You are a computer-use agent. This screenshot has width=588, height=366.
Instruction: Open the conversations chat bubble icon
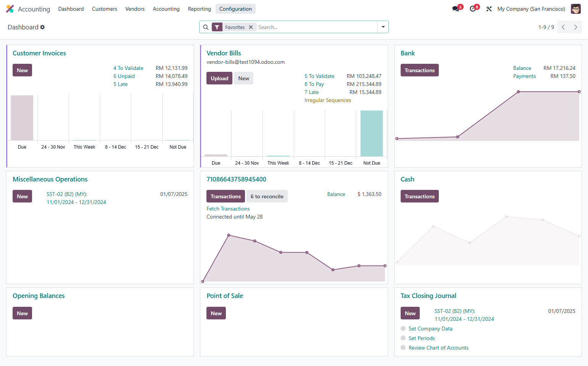click(456, 9)
